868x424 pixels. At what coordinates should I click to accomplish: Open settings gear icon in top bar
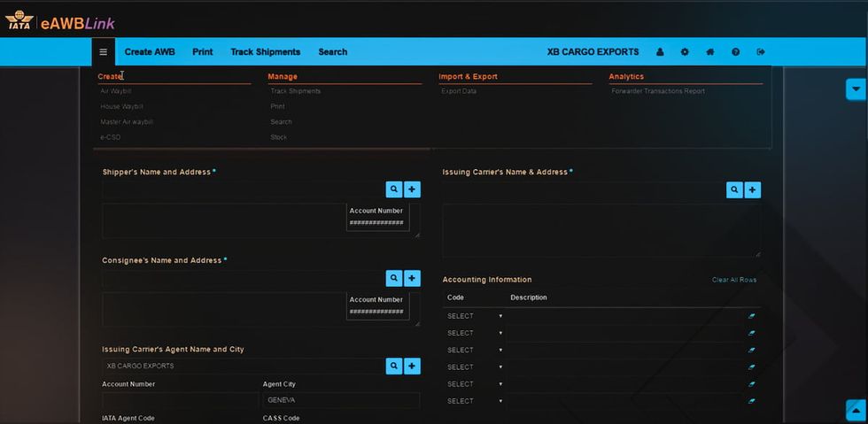(x=685, y=52)
